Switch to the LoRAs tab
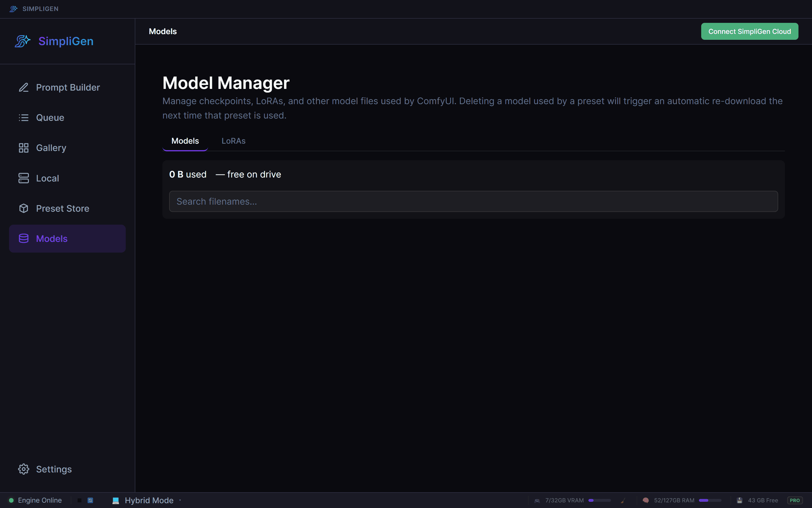Screen dimensions: 812x508 [x=233, y=141]
